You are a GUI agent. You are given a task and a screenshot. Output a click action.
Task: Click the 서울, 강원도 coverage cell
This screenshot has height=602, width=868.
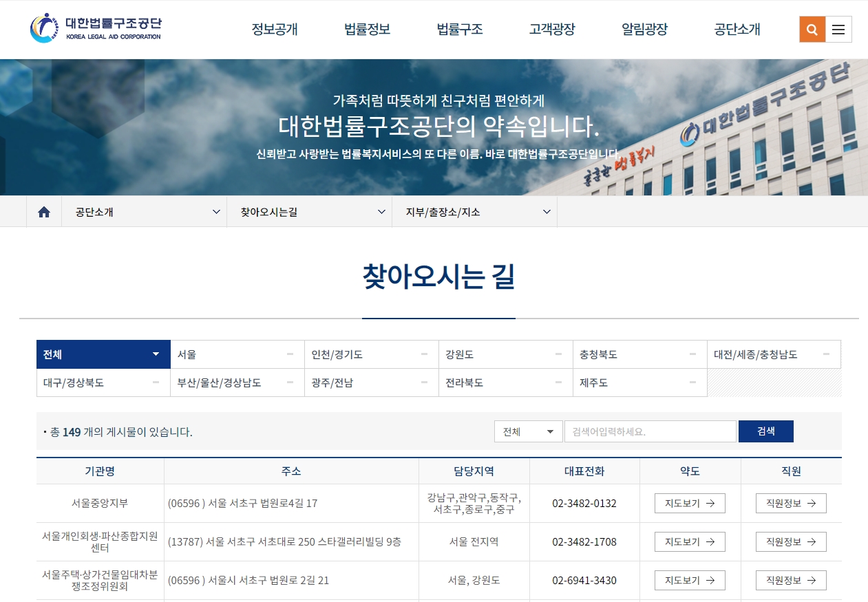(474, 580)
